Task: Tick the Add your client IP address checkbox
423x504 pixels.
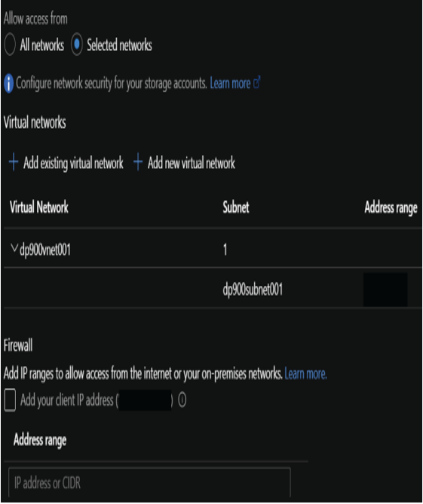Action: point(10,400)
